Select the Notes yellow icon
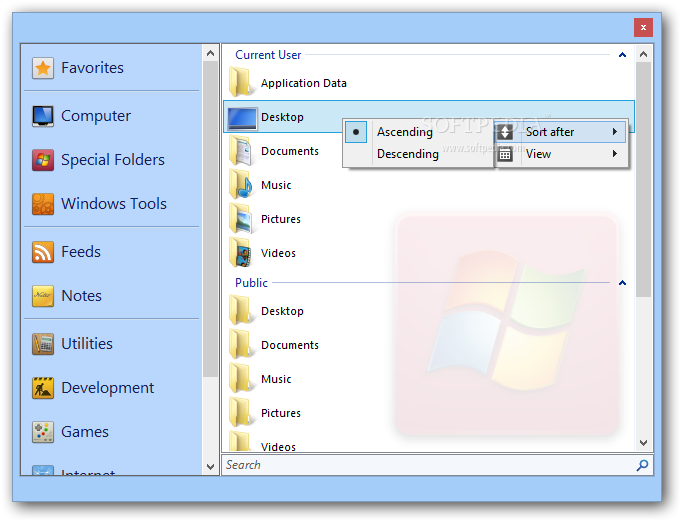The height and width of the screenshot is (522, 682). point(43,296)
